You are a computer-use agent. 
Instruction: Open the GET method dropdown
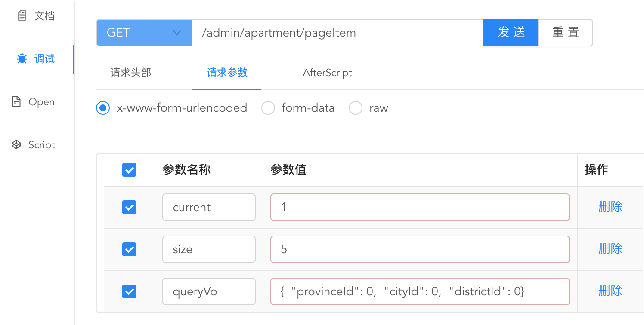144,33
